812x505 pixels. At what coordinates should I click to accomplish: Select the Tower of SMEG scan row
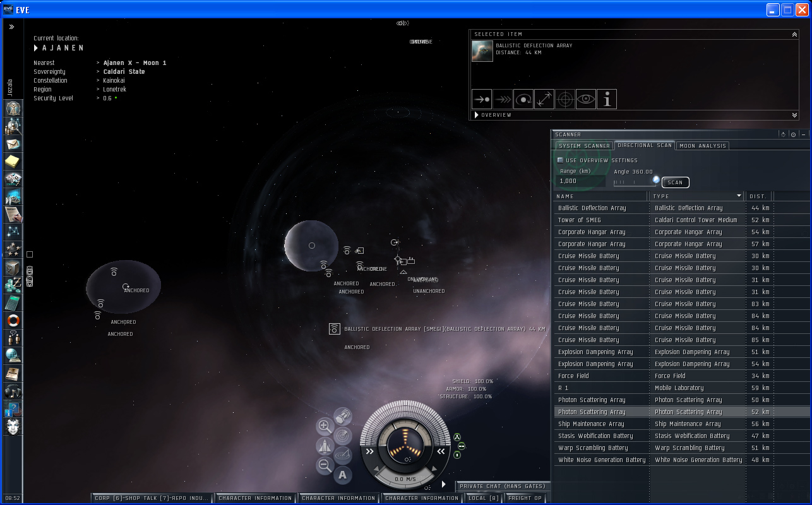(x=682, y=220)
